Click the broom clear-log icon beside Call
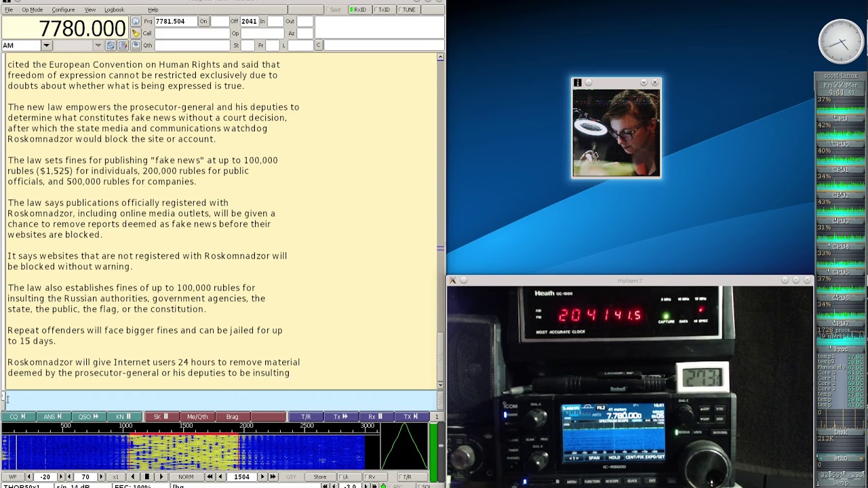Viewport: 868px width, 488px height. 136,33
